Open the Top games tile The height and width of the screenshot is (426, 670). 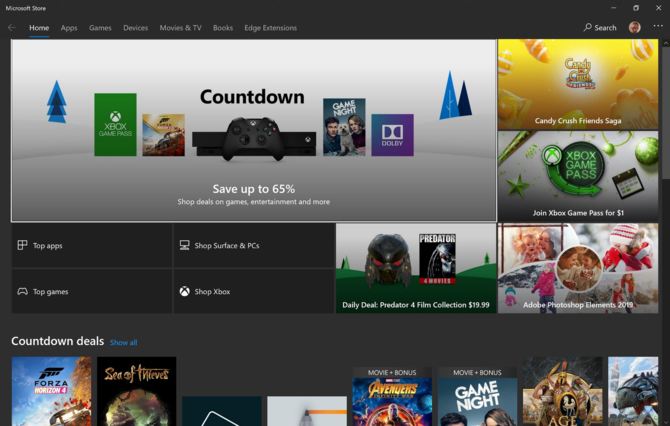(91, 291)
